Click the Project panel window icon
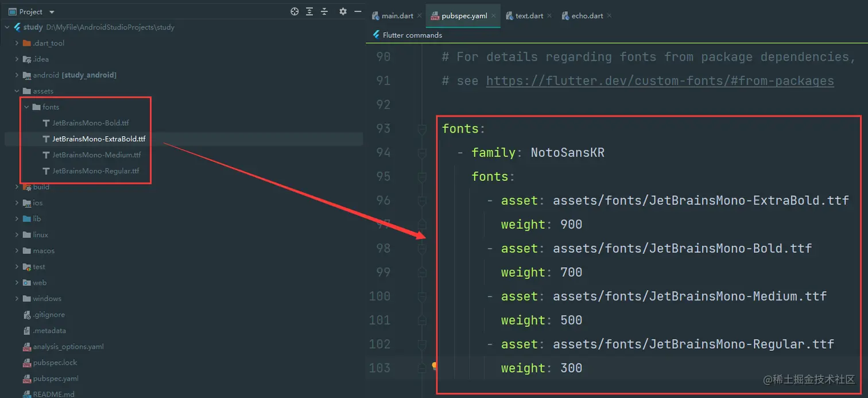This screenshot has width=868, height=398. point(13,11)
